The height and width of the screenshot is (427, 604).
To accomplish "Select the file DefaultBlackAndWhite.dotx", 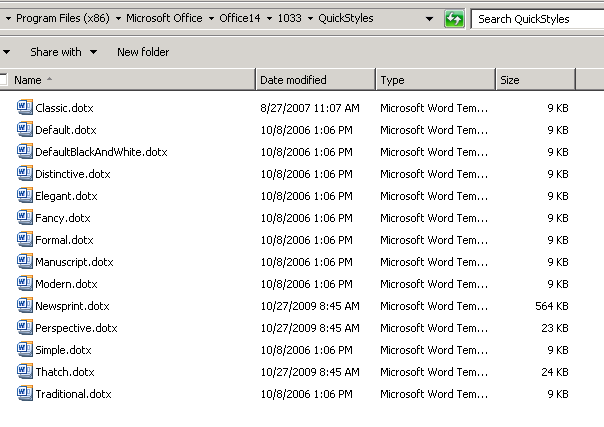I will [101, 152].
